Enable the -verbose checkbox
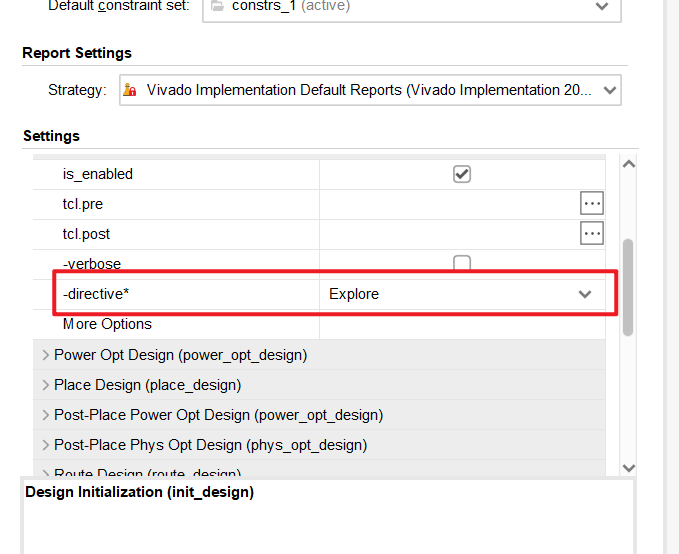 [462, 262]
